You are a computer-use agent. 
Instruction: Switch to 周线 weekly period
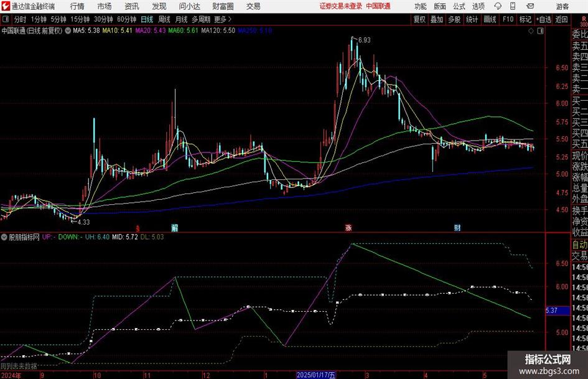[x=164, y=19]
